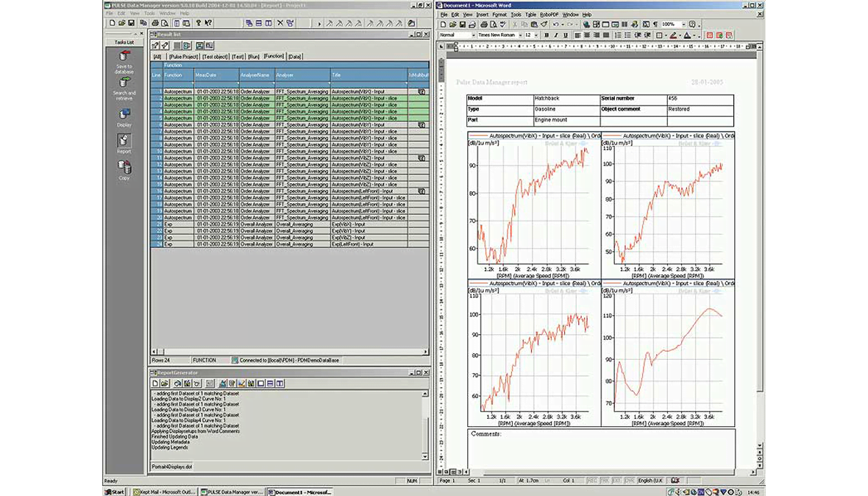The height and width of the screenshot is (496, 868).
Task: Click the print preview icon in Word
Action: coord(494,23)
